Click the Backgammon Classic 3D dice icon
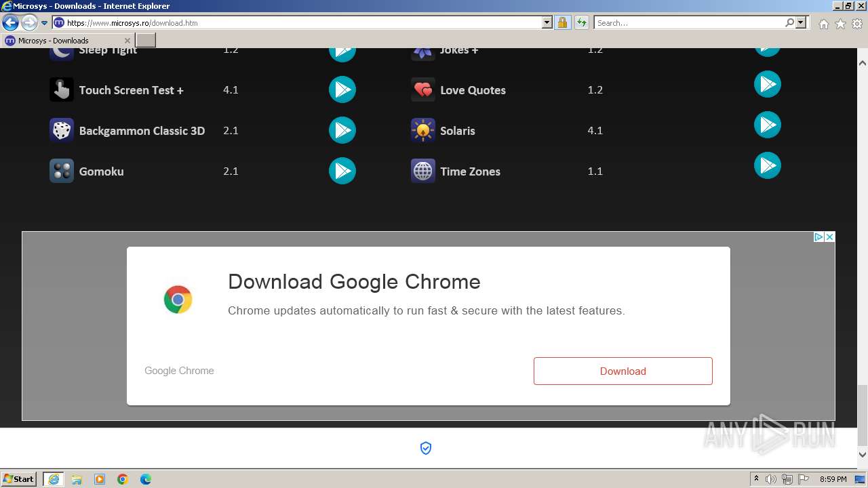 (62, 130)
